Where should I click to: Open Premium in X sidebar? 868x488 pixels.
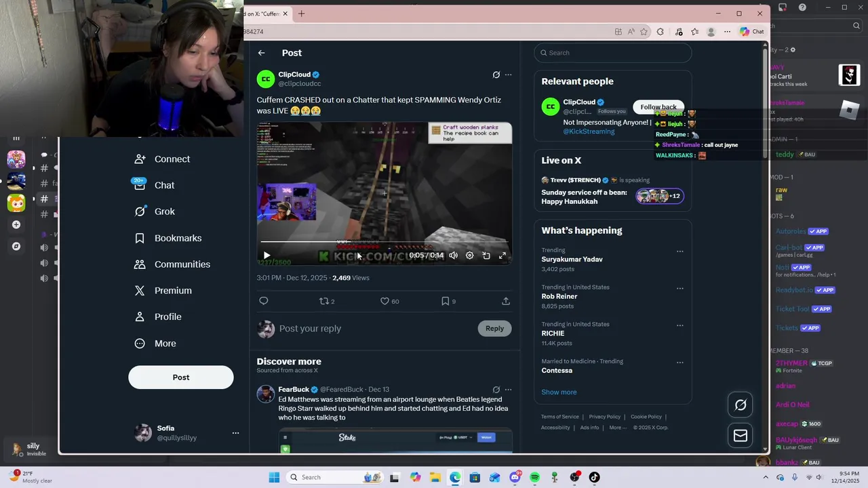[163, 291]
